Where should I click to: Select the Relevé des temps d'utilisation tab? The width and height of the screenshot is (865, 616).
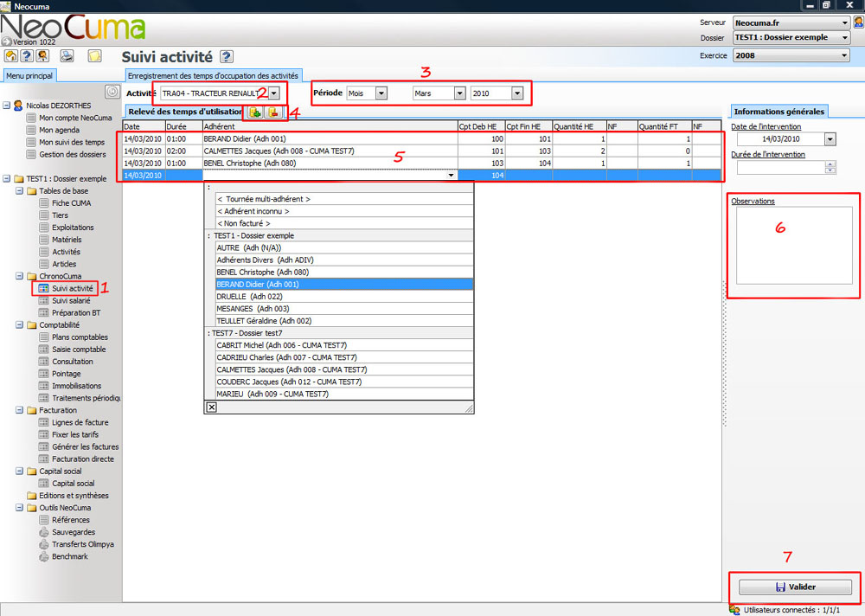point(185,112)
